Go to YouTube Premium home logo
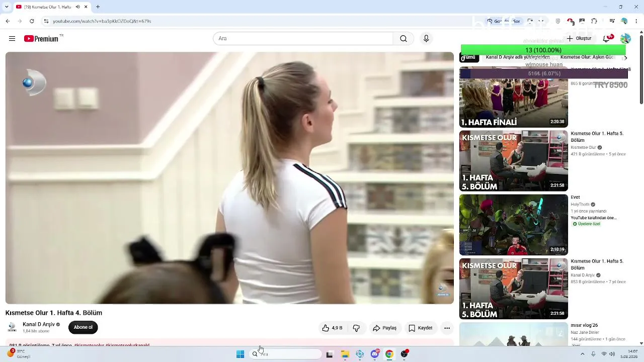This screenshot has height=362, width=644. (41, 39)
